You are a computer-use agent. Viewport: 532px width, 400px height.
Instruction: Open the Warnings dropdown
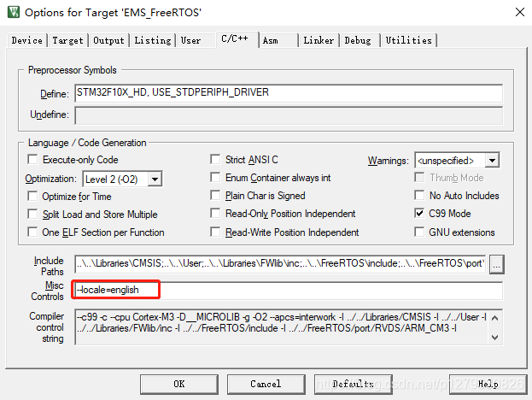(x=492, y=161)
